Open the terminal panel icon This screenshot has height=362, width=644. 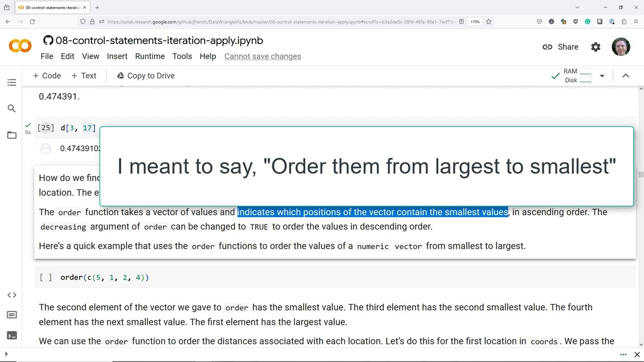tap(12, 335)
